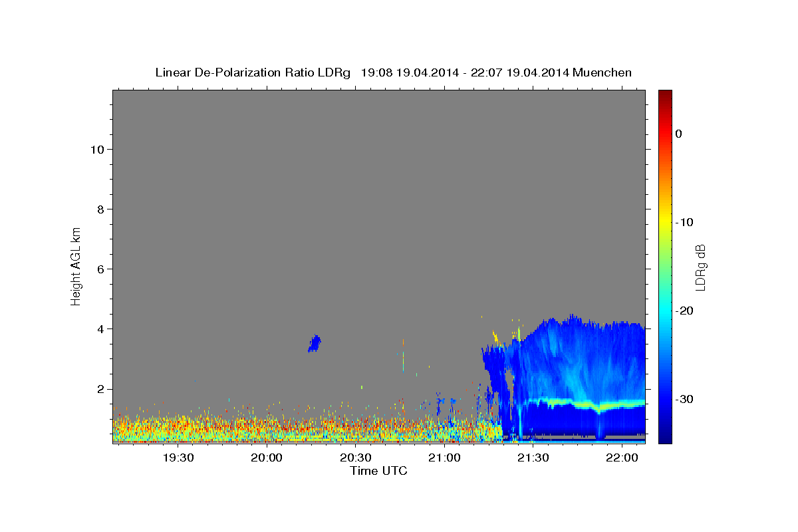Click the height tick label 4
The image size is (798, 532).
(101, 329)
